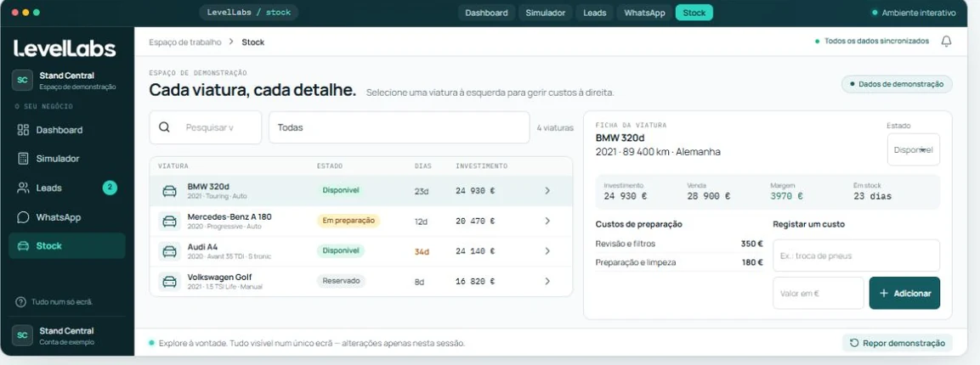Image resolution: width=980 pixels, height=365 pixels.
Task: Click the Simulador calculator icon in sidebar
Action: [23, 159]
